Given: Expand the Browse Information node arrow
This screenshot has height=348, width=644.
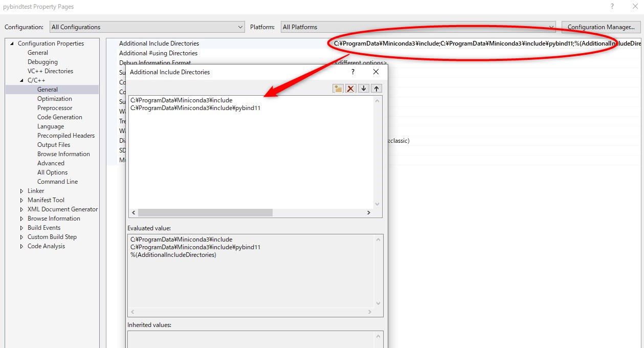Looking at the screenshot, I should [x=22, y=219].
